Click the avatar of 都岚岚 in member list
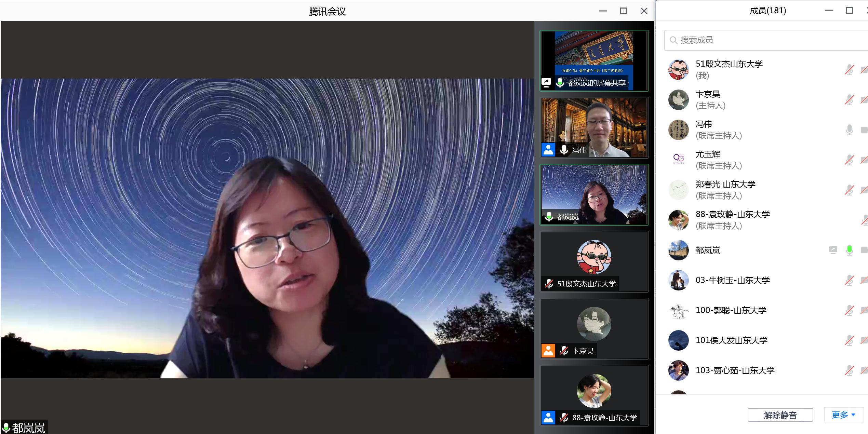 tap(678, 250)
